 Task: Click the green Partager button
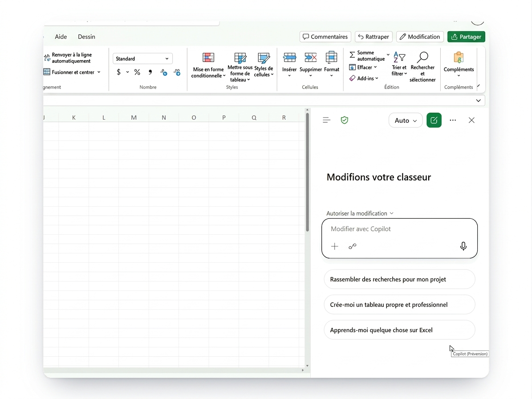point(466,37)
